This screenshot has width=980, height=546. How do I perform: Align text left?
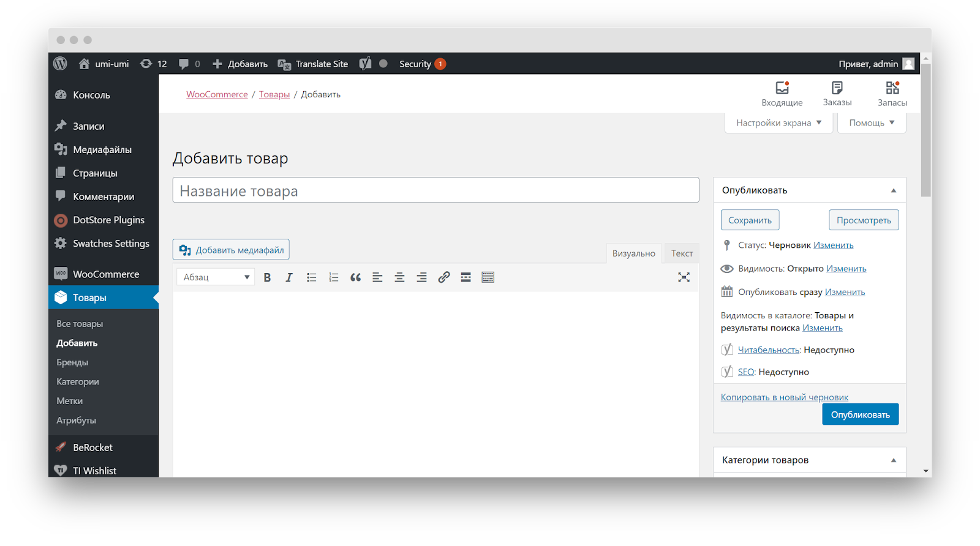[377, 277]
